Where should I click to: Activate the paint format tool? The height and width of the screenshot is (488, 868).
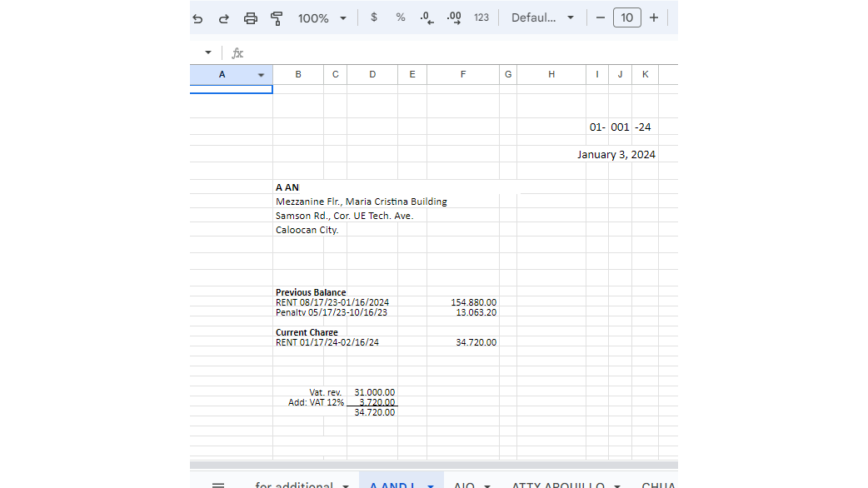coord(277,18)
